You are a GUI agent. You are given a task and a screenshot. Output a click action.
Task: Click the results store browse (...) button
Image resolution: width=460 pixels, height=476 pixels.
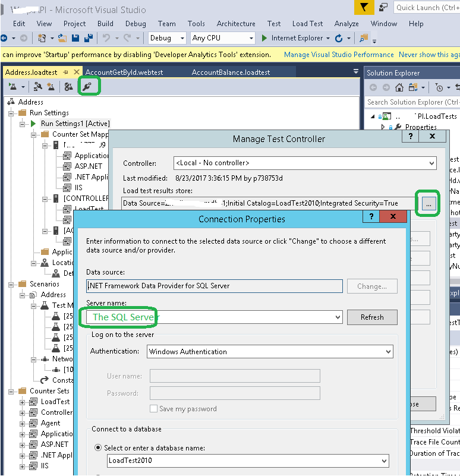(x=429, y=204)
